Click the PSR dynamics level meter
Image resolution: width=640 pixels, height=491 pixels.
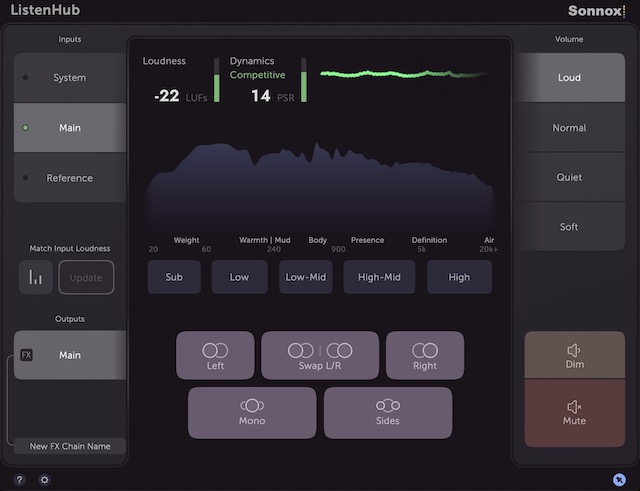click(x=304, y=80)
